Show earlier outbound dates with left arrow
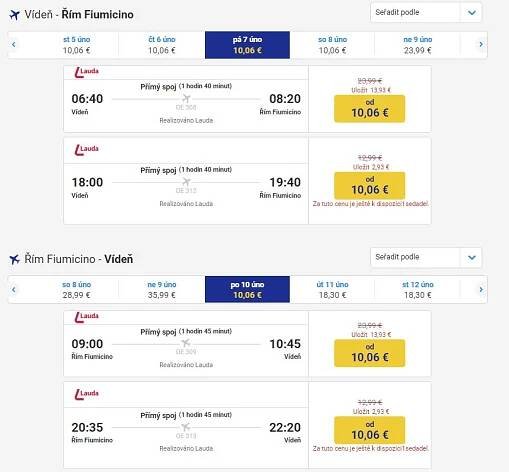 [x=14, y=44]
